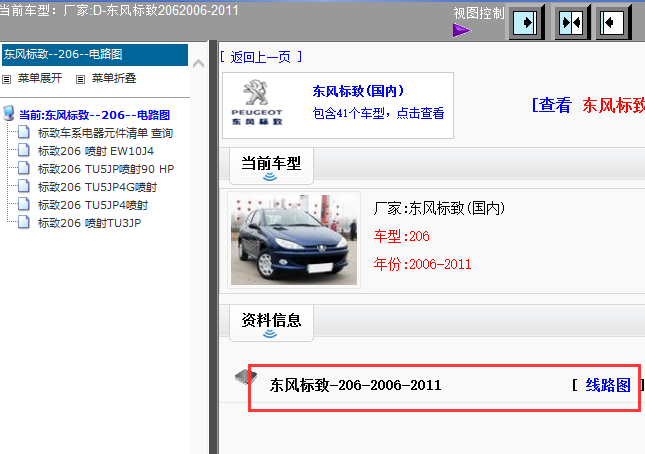Open tree item 标致206 喷射TU3JP
Image resolution: width=645 pixels, height=454 pixels.
pos(90,223)
